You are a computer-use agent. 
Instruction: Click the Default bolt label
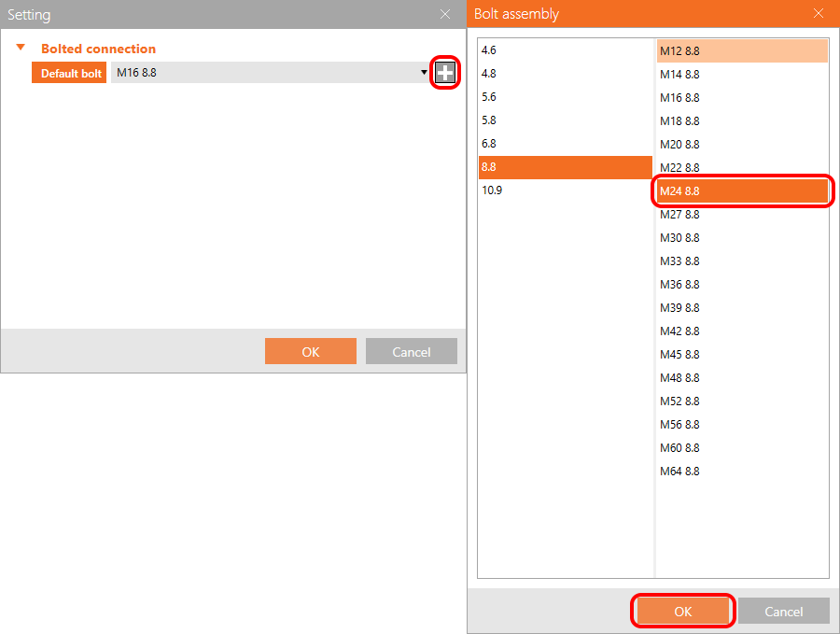point(69,73)
